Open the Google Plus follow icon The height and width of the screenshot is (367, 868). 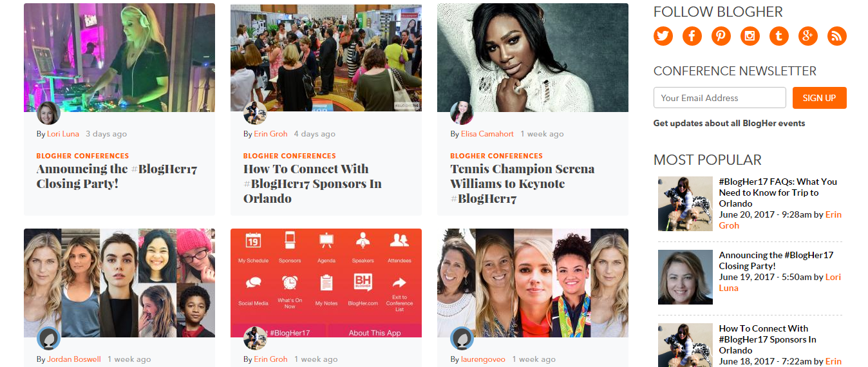click(x=808, y=36)
